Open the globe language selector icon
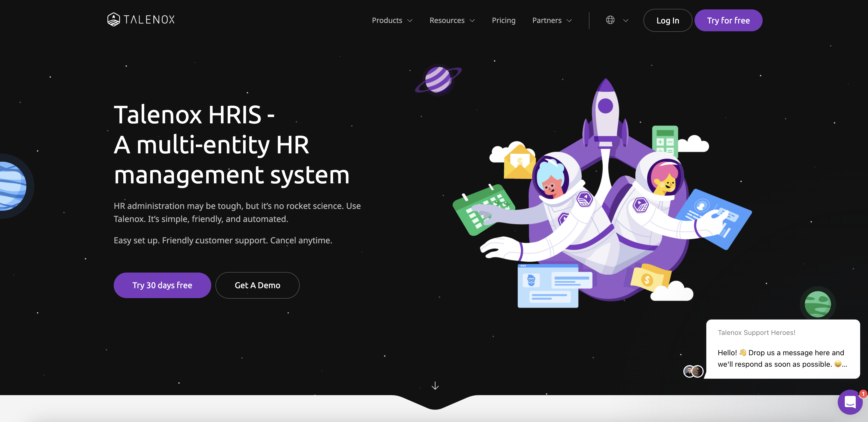The height and width of the screenshot is (422, 868). pos(610,20)
